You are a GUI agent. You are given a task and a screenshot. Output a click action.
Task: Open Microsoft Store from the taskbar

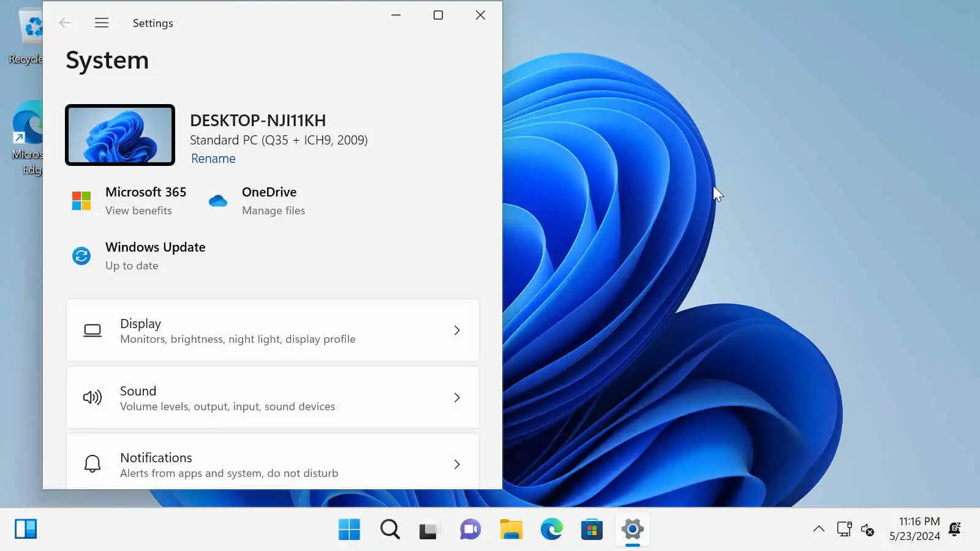click(x=592, y=530)
